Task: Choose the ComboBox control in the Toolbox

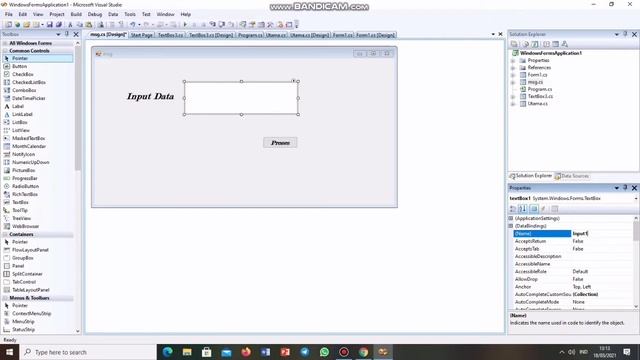Action: [24, 90]
